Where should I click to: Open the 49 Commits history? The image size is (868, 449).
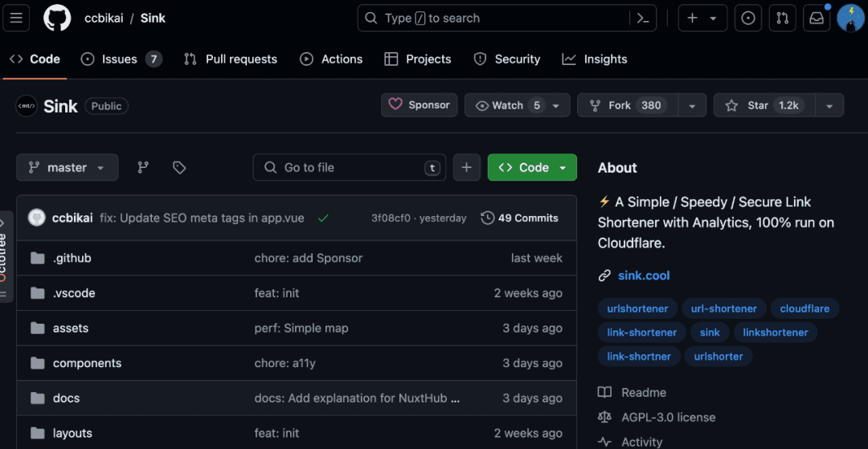click(x=519, y=218)
